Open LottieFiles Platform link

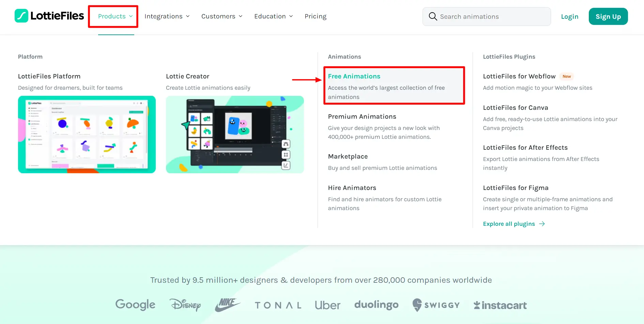click(49, 76)
